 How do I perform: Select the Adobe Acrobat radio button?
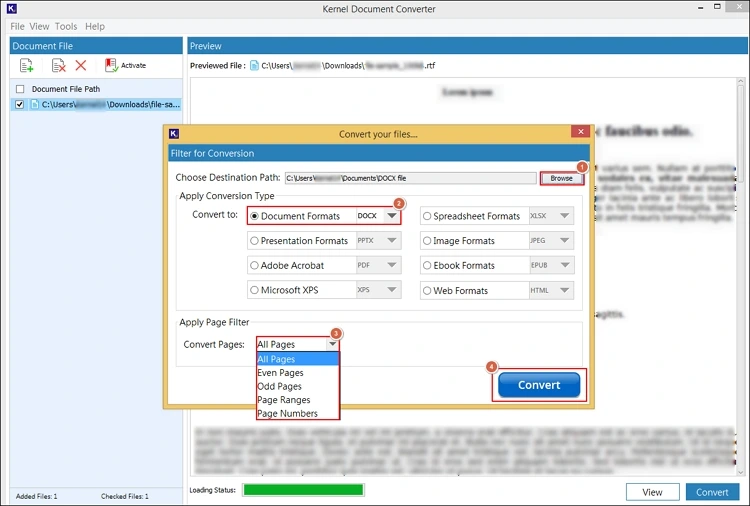(x=254, y=266)
